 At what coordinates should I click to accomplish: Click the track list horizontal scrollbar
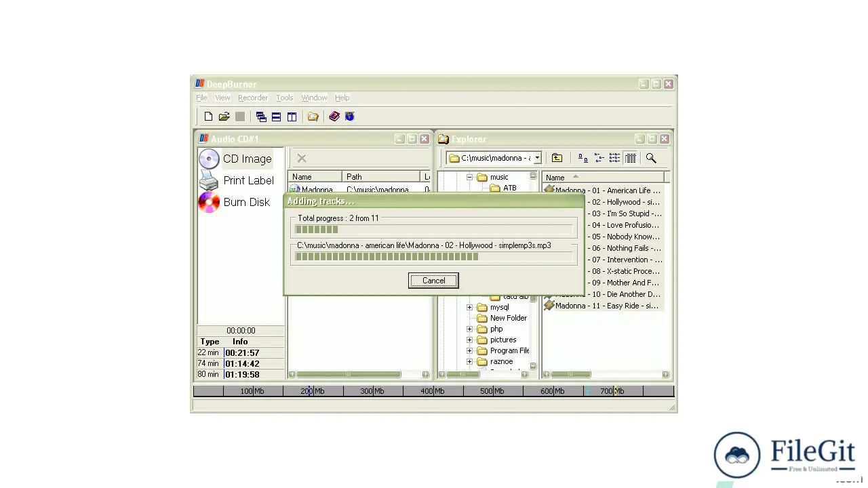359,374
